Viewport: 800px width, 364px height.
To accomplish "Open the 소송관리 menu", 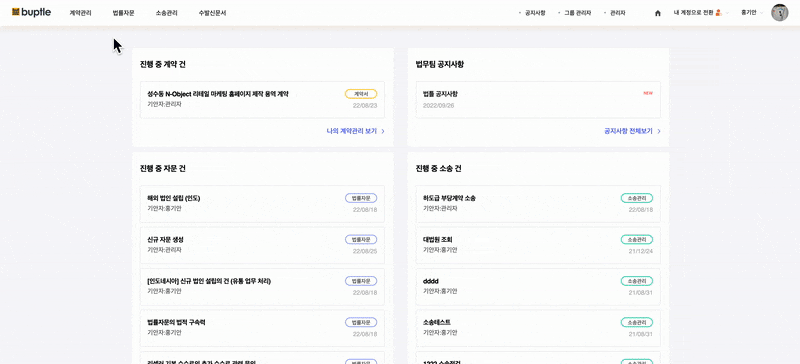I will (x=166, y=13).
